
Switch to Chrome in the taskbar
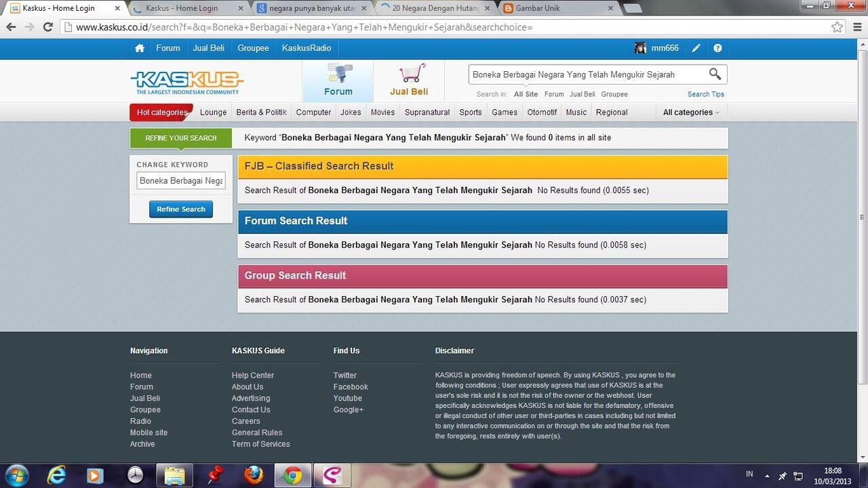click(x=293, y=475)
